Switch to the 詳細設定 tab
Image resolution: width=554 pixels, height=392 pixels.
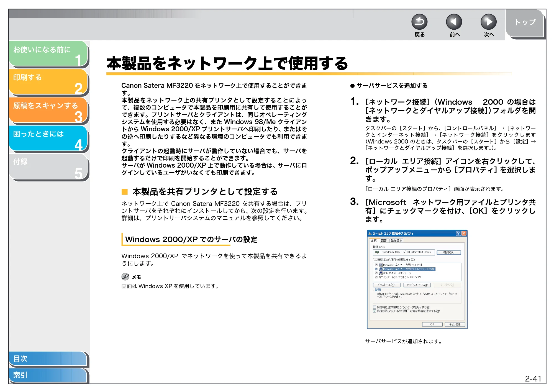[x=396, y=241]
